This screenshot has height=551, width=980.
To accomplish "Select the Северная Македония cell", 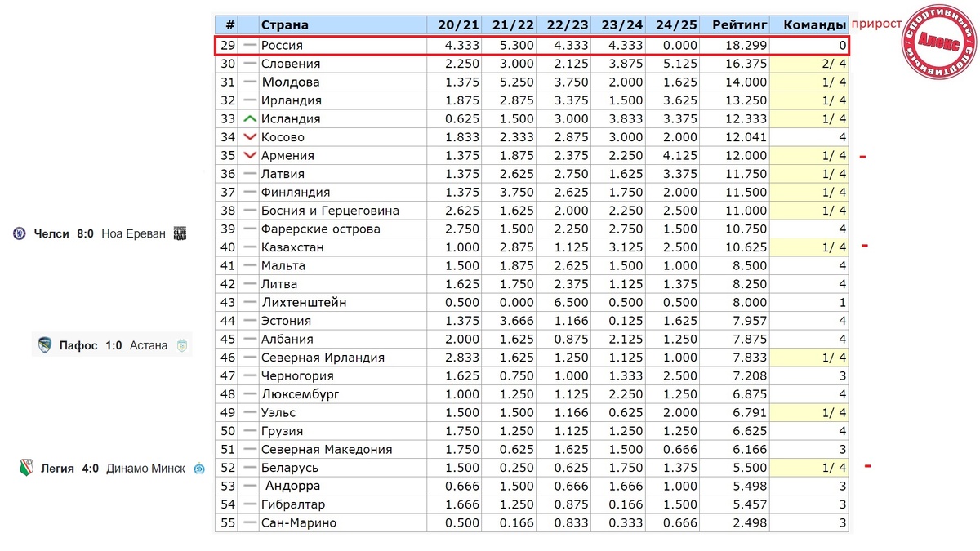I will click(x=343, y=449).
